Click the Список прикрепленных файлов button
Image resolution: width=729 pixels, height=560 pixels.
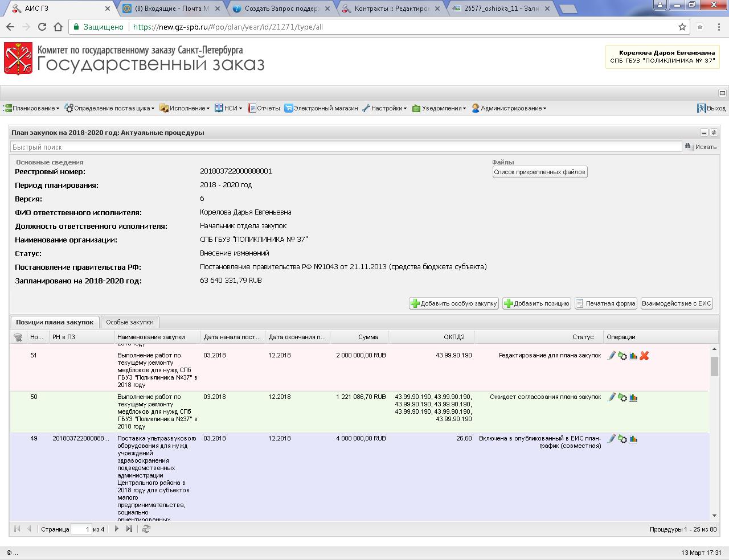tap(539, 172)
